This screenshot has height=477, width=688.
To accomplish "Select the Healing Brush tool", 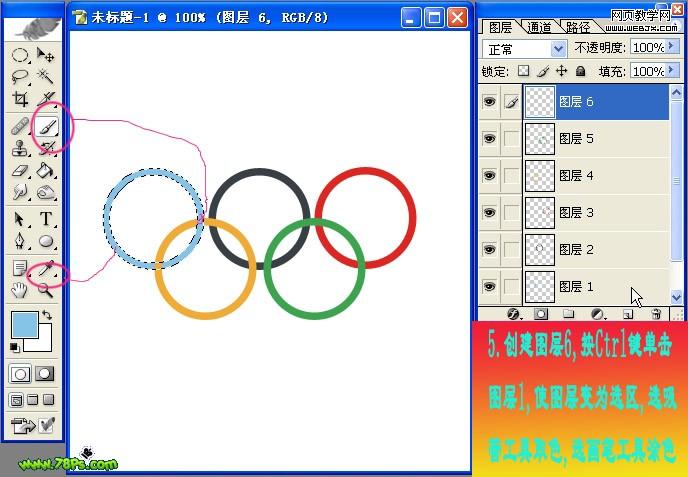I will (x=20, y=126).
